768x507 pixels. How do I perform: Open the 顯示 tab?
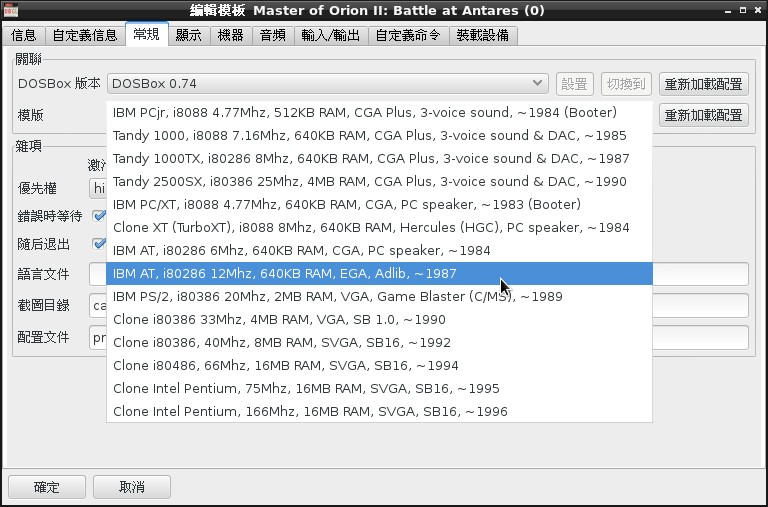coord(189,35)
